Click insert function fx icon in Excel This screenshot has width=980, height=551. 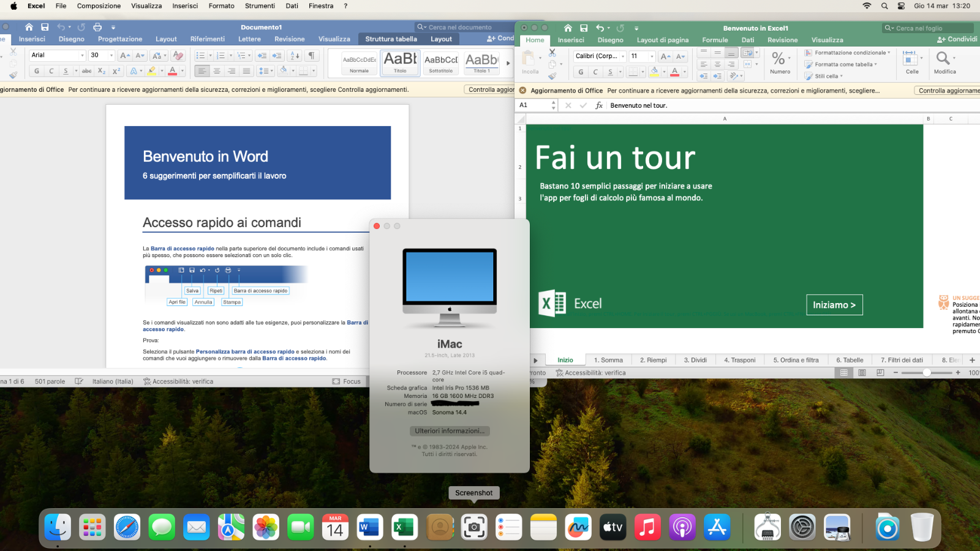point(599,105)
